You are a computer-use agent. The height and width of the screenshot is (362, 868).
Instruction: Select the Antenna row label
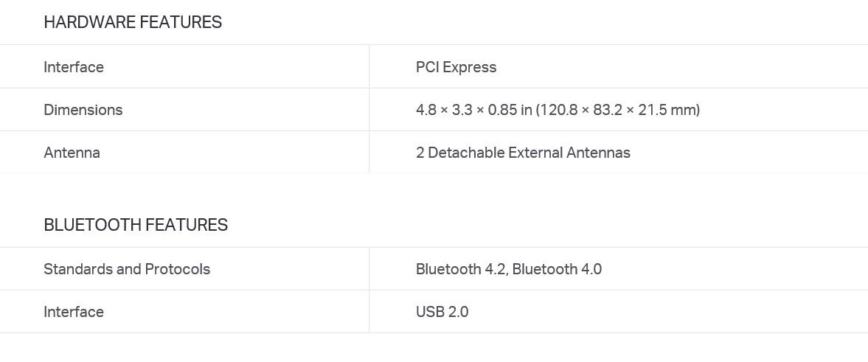click(x=72, y=152)
